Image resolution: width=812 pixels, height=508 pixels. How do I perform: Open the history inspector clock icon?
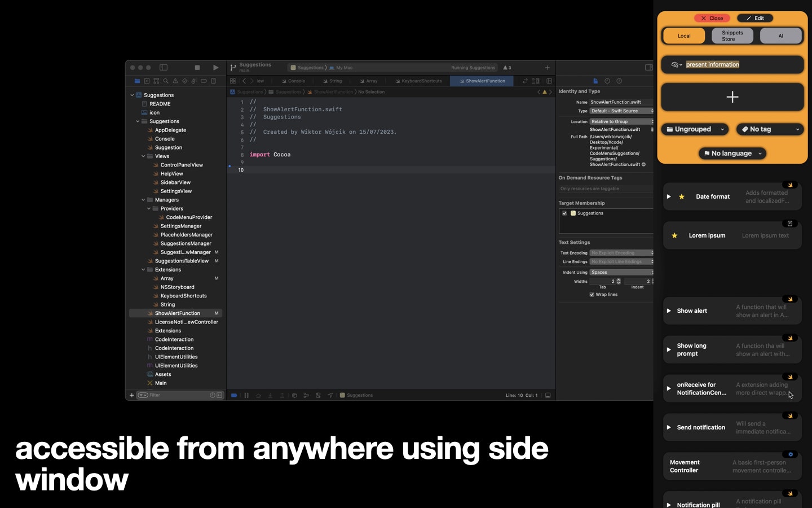[607, 81]
